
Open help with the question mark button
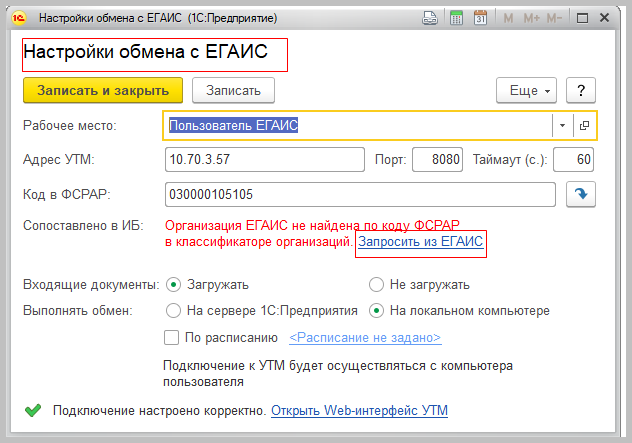point(581,90)
